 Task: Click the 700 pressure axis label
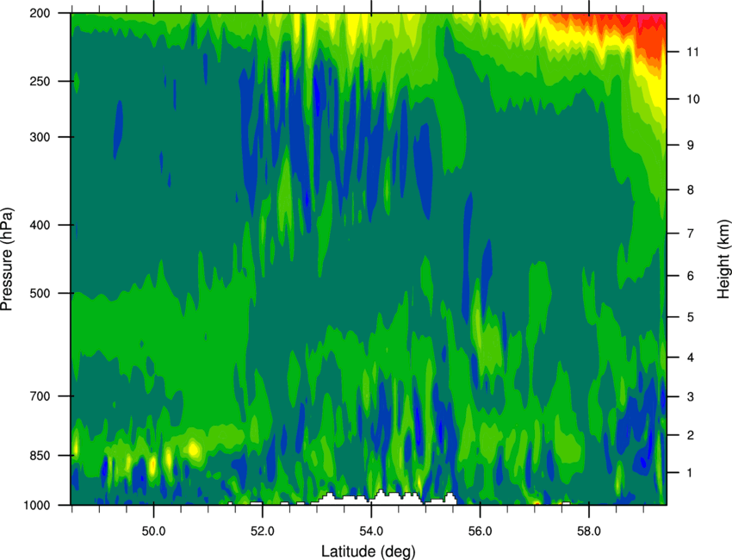(40, 396)
